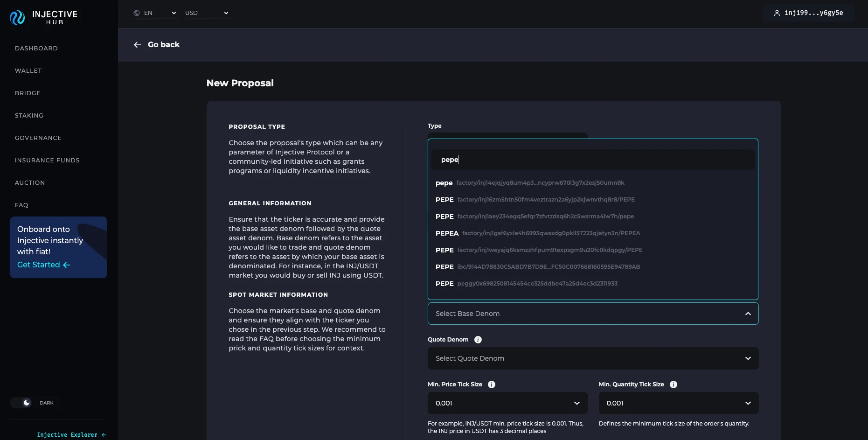
Task: Toggle the Dark mode switch
Action: [x=21, y=403]
